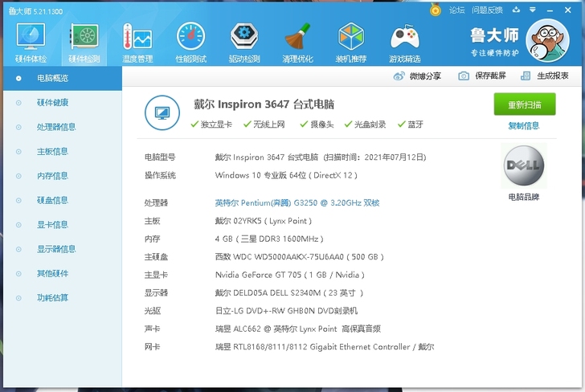Click the Pentium G3250 processor link
Viewport: 585px width, 392px height.
tap(297, 203)
